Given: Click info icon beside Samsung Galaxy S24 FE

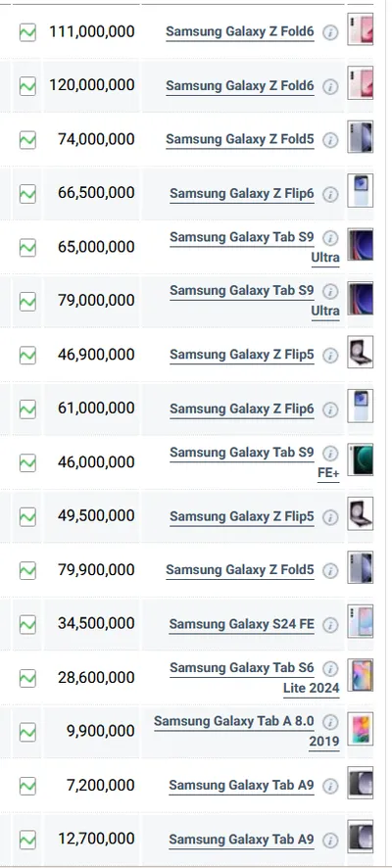Looking at the screenshot, I should click(330, 624).
